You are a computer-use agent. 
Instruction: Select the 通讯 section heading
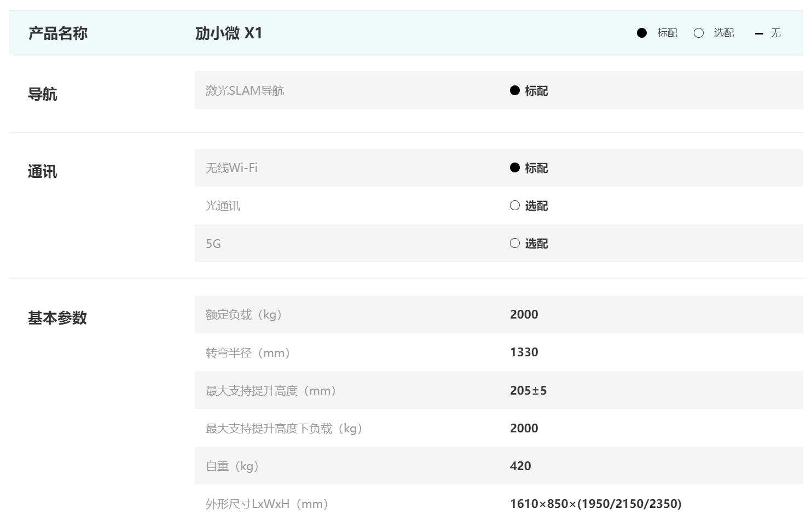pyautogui.click(x=42, y=172)
